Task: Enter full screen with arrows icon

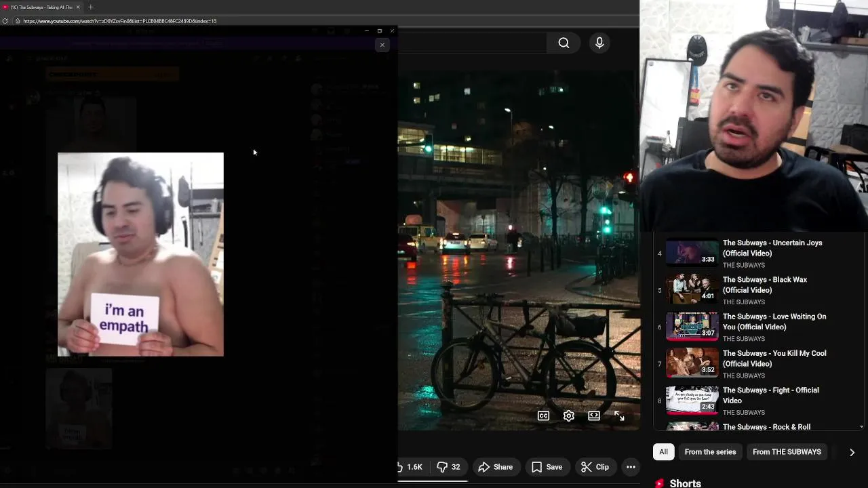Action: (x=619, y=416)
